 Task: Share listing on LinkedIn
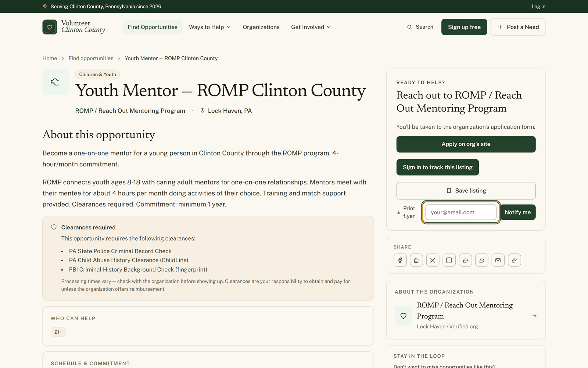449,260
